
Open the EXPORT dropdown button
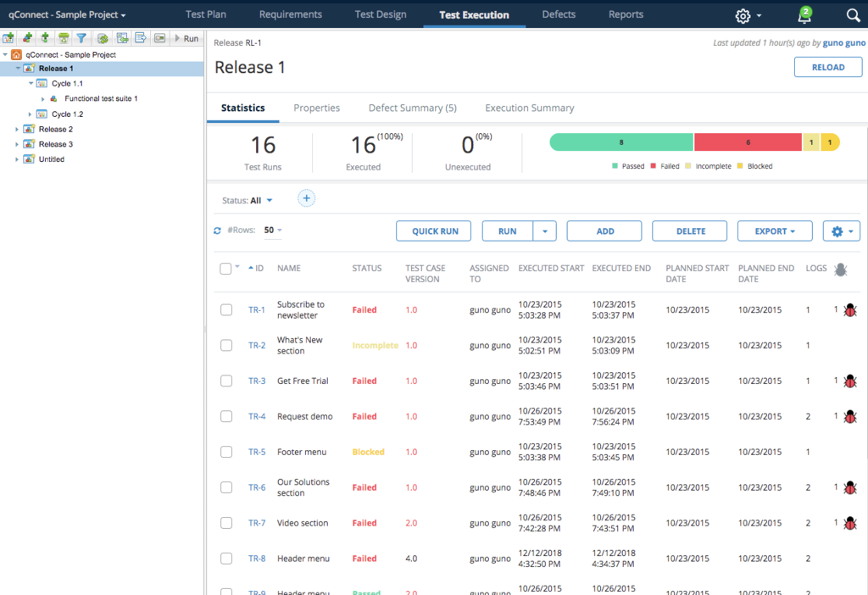(775, 231)
